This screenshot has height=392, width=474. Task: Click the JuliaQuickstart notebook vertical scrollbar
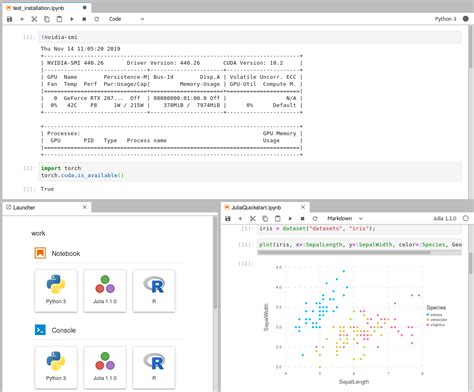[x=471, y=263]
